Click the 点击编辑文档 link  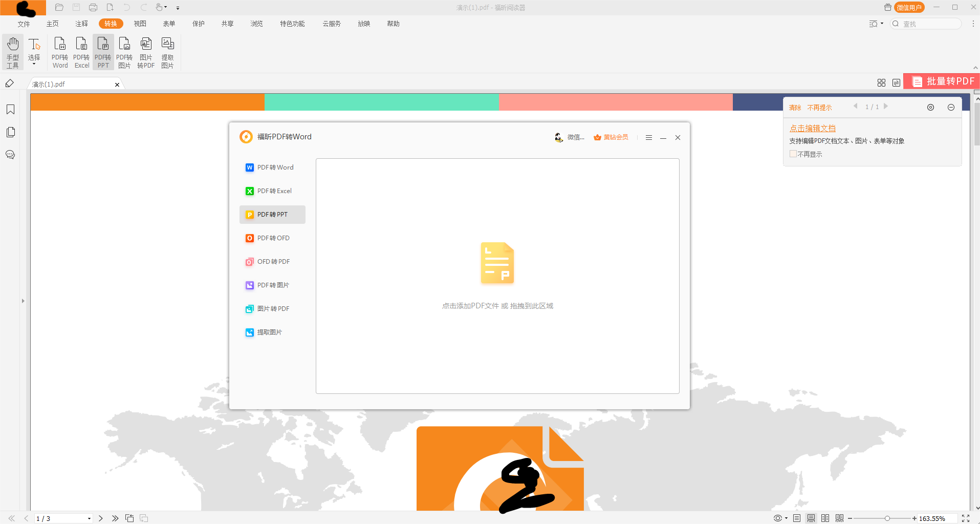812,128
